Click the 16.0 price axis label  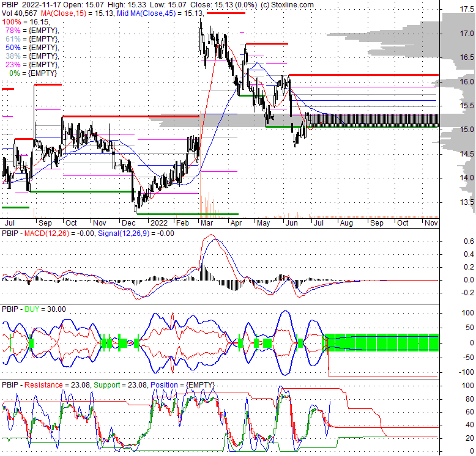[467, 81]
